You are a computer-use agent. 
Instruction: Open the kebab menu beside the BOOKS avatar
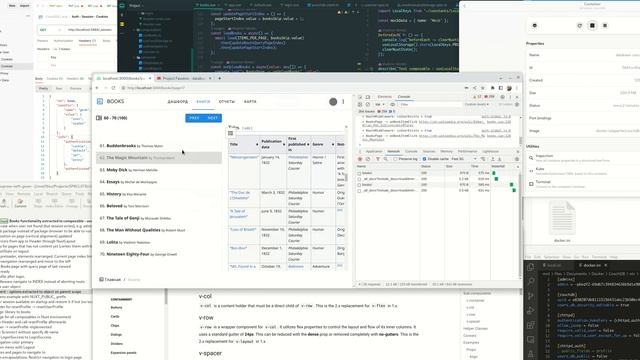coord(343,102)
